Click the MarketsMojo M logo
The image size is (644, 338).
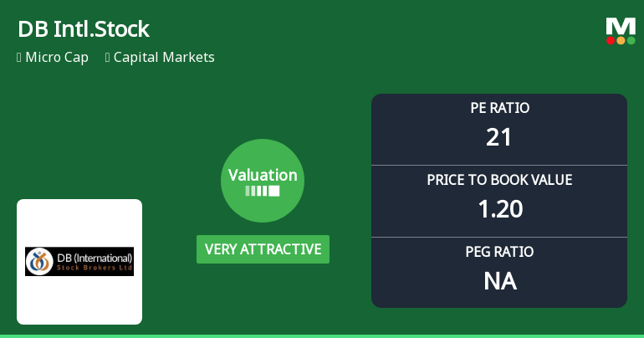point(621,26)
